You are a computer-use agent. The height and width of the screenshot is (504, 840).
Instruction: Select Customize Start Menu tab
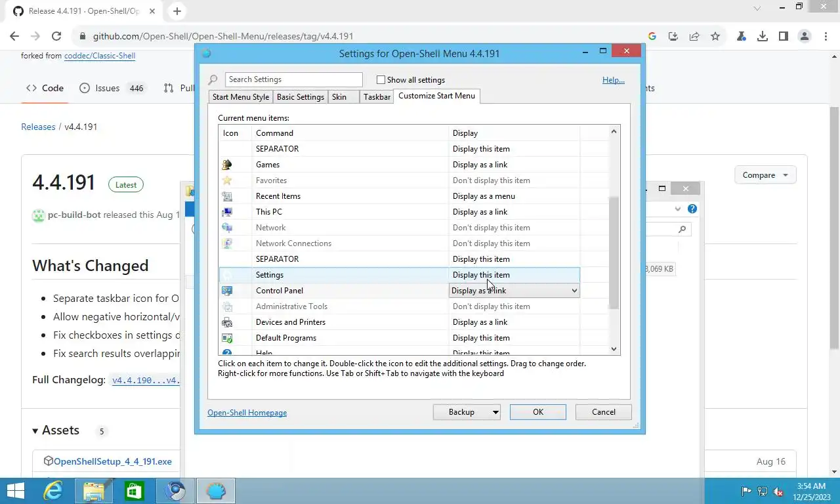coord(436,96)
